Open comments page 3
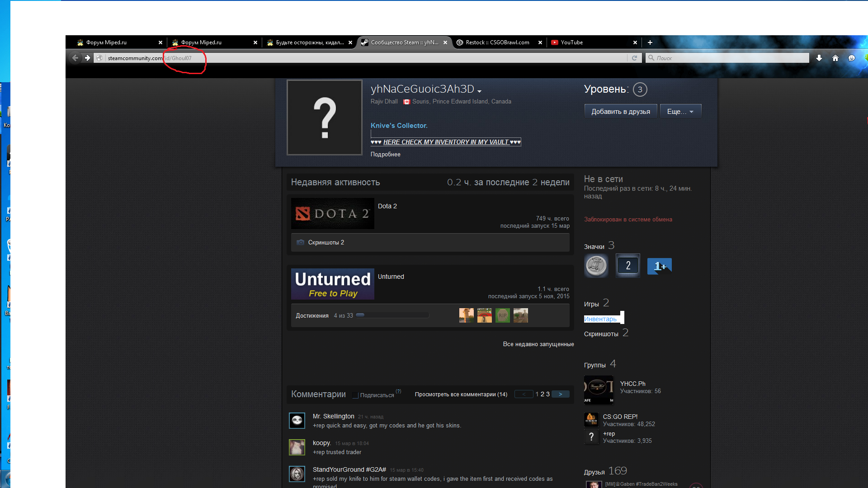868x488 pixels. coord(548,394)
